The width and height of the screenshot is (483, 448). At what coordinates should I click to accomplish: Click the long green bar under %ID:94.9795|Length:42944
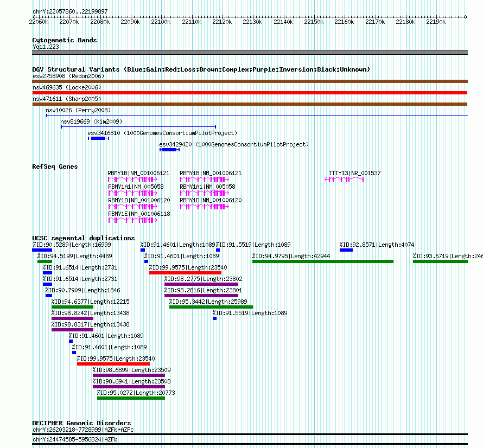coord(323,261)
